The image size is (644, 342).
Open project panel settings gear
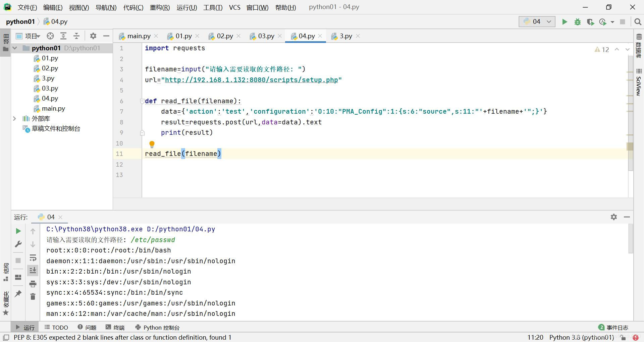(x=93, y=36)
